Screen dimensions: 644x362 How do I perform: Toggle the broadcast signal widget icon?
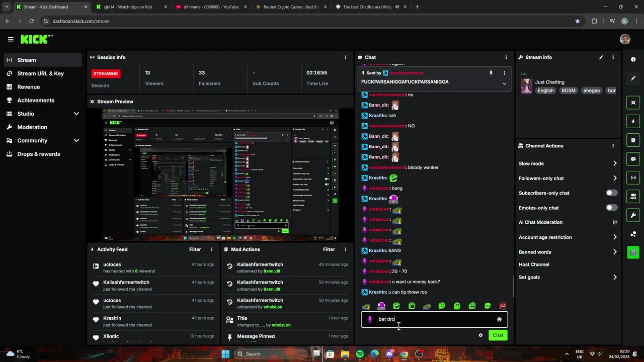(633, 177)
